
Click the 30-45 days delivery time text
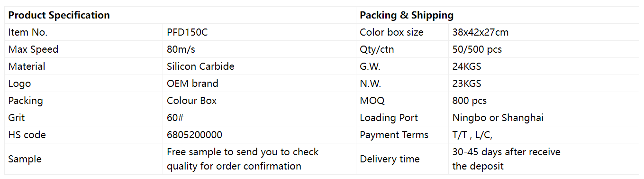tap(506, 159)
